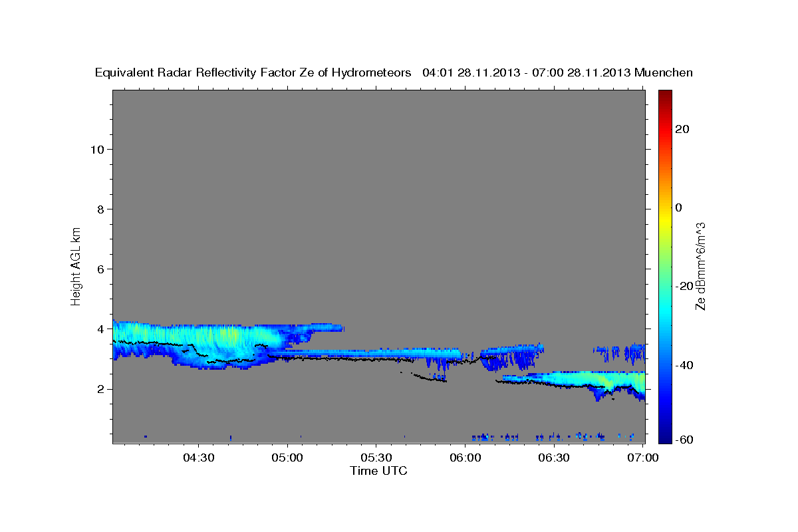Click the 'Ze dBmm^6/m^3' colorbar unit label
The image size is (798, 532).
click(x=700, y=266)
